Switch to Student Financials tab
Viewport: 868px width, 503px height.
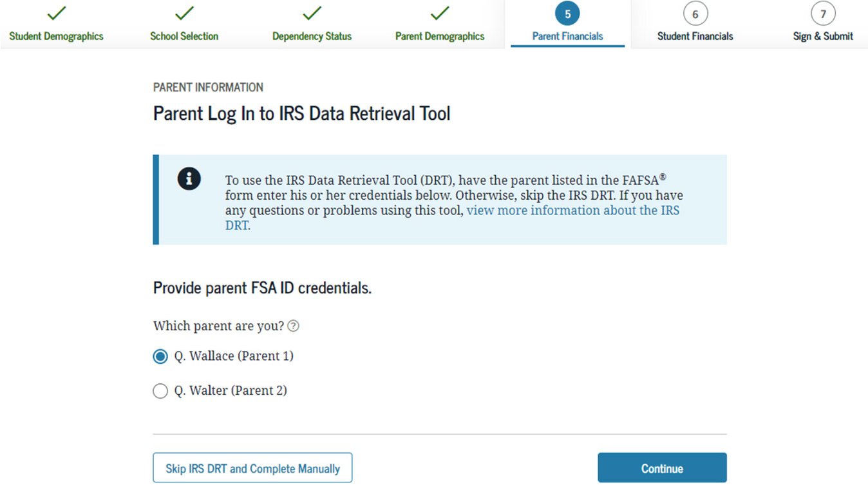point(695,36)
